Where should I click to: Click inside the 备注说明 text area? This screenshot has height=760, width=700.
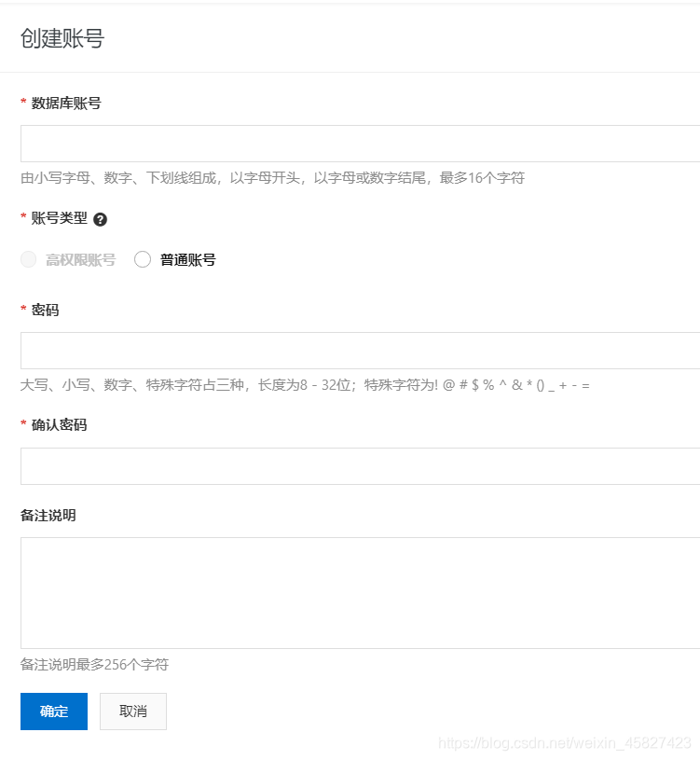[x=360, y=593]
